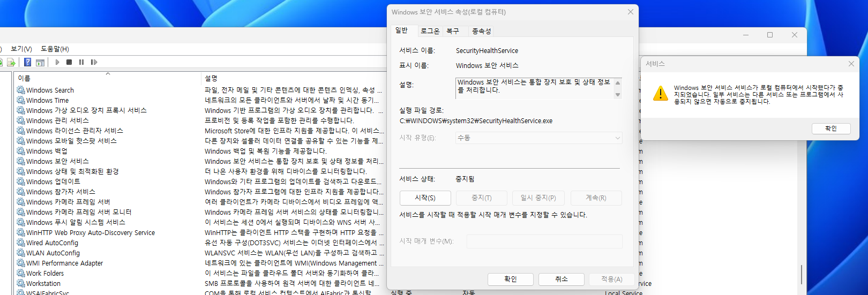Click the 중지됨 service status value
The height and width of the screenshot is (295, 868).
(465, 179)
